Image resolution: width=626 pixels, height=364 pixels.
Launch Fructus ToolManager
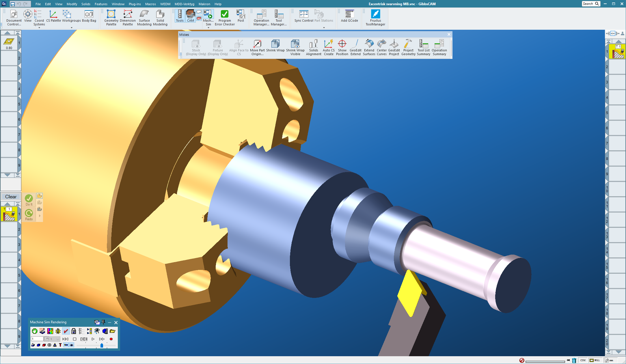click(x=375, y=18)
